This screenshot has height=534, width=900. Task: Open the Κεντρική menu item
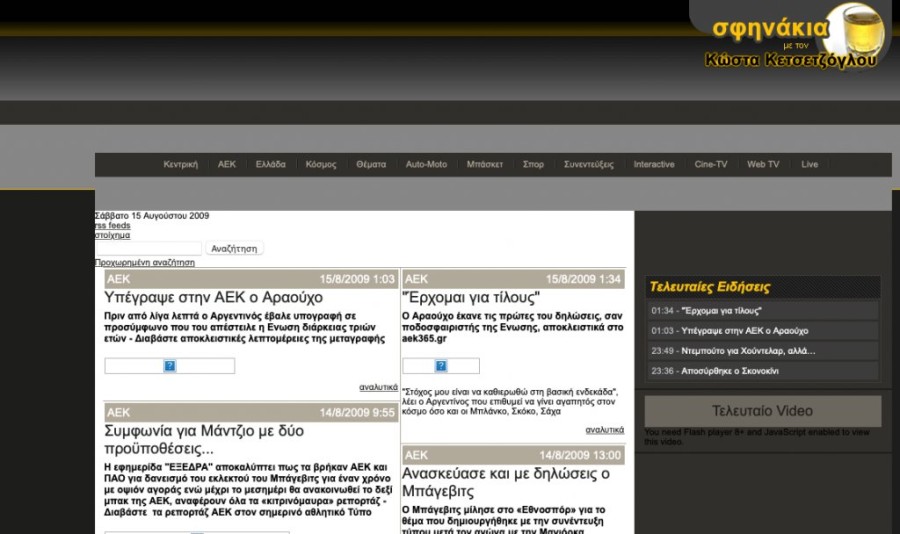[x=181, y=164]
